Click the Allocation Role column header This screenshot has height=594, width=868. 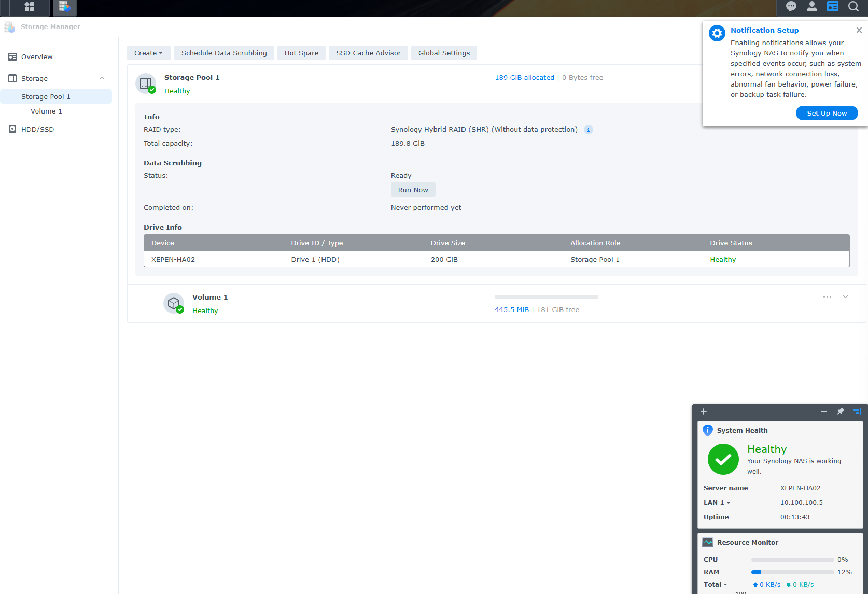[595, 243]
